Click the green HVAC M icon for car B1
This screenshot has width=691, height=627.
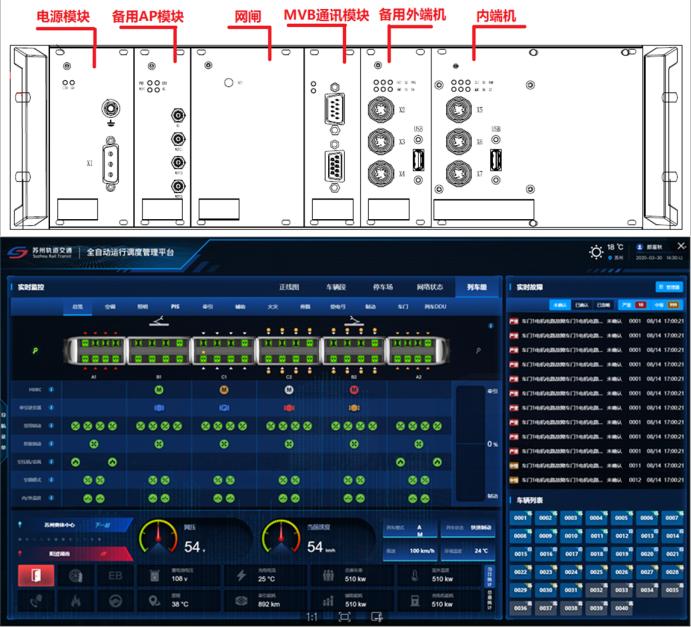(x=159, y=390)
